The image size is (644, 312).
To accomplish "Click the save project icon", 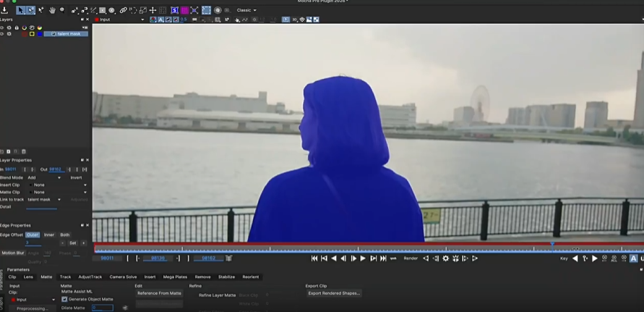I will (5, 10).
